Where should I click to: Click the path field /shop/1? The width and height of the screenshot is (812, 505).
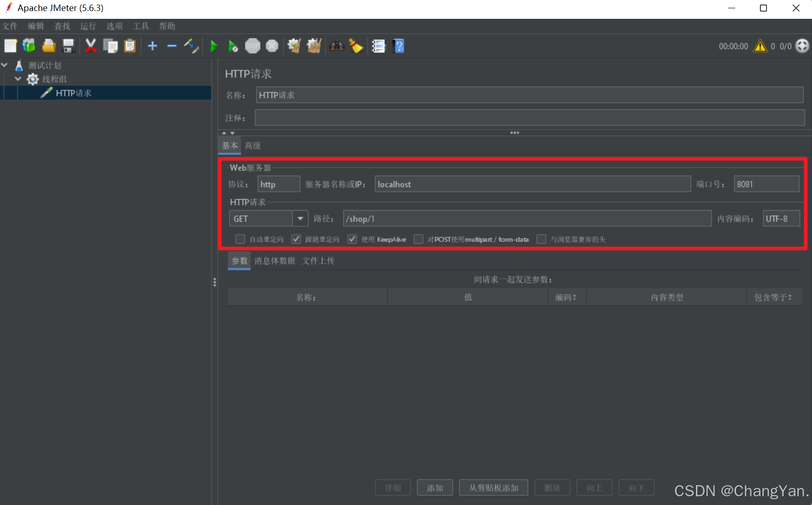click(x=527, y=218)
